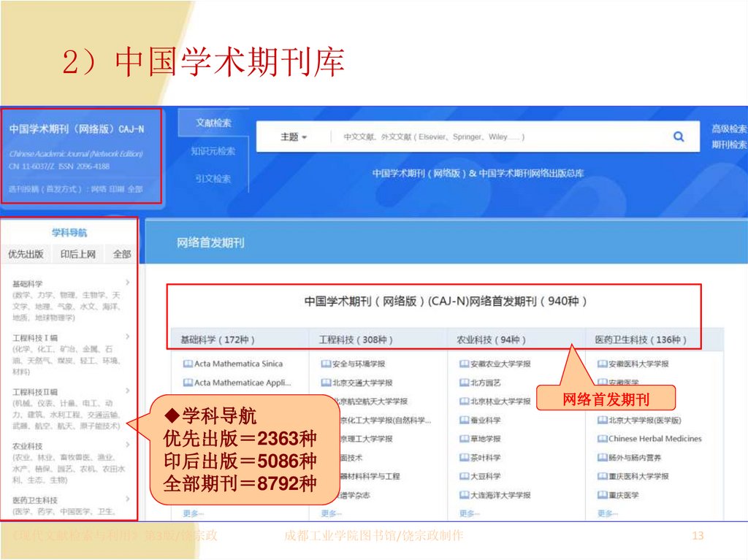Expand 工程科技Ⅰ辑 category chevron in sidebar

[128, 337]
